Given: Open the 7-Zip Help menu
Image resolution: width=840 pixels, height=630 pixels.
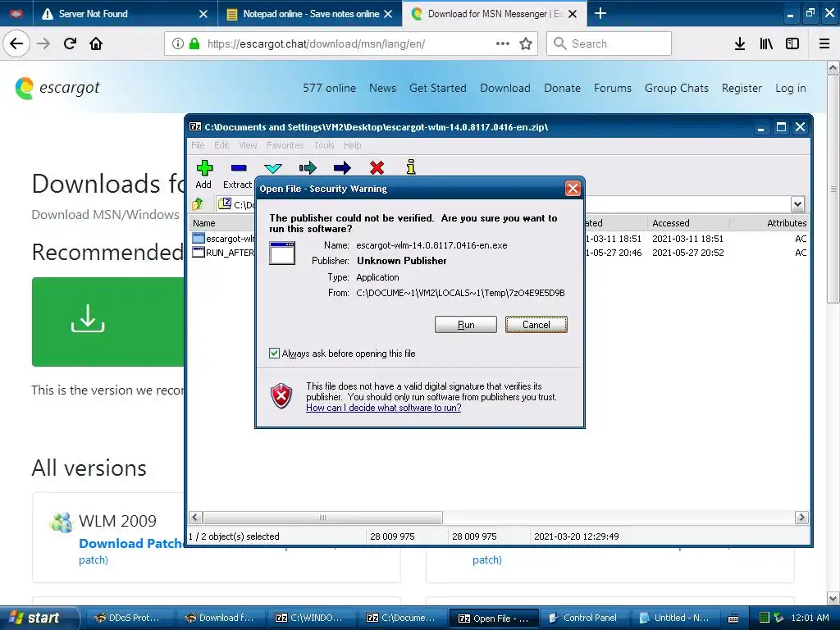Looking at the screenshot, I should pyautogui.click(x=352, y=145).
